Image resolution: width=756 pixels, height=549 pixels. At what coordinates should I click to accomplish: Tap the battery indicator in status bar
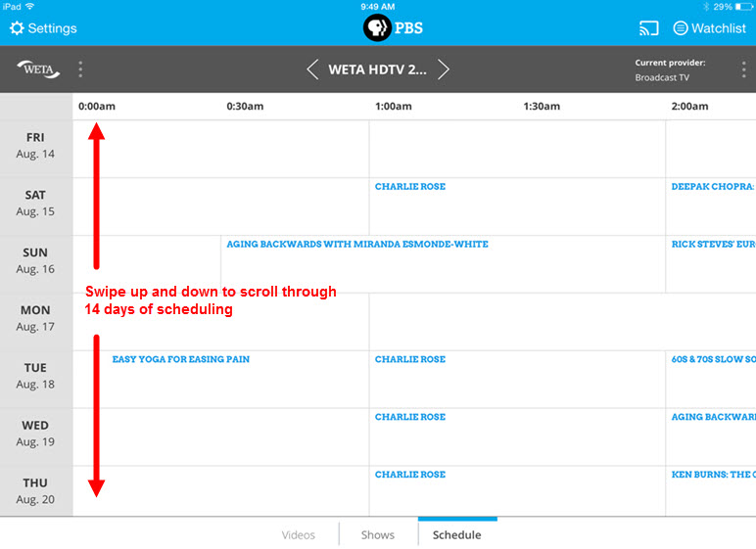743,7
